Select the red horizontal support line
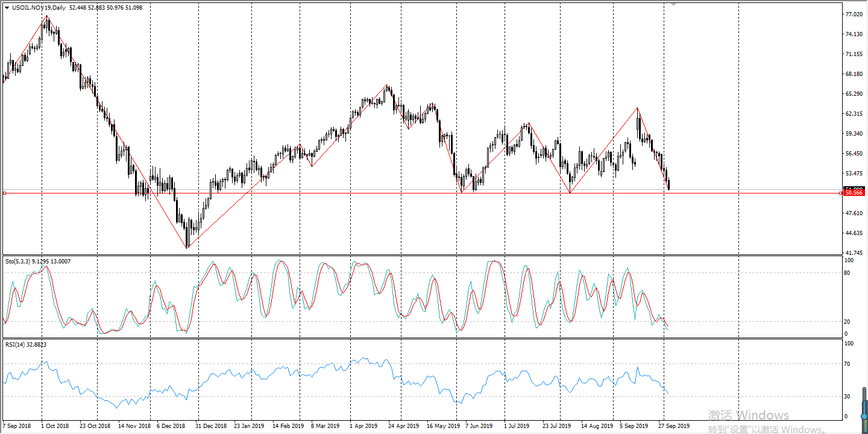Screen dimensions: 868x434 pyautogui.click(x=422, y=193)
